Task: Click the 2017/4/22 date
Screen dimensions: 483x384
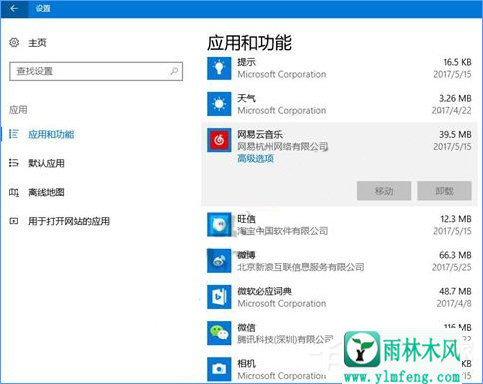Action: 452,110
